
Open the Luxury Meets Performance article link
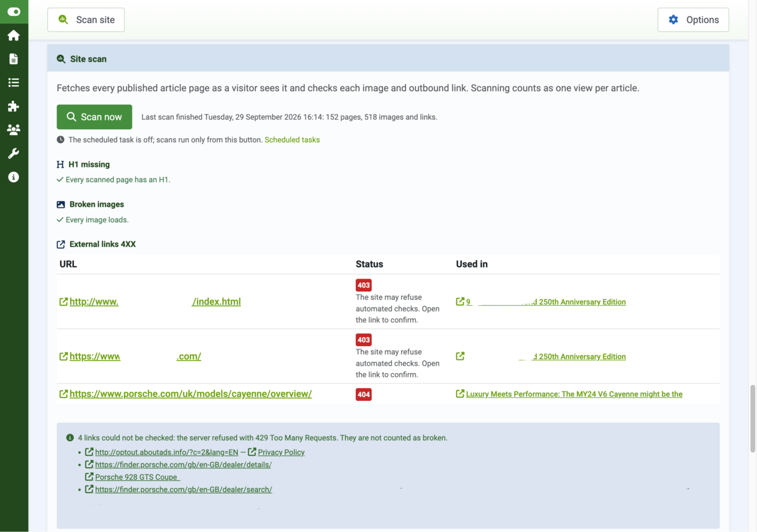click(x=574, y=394)
